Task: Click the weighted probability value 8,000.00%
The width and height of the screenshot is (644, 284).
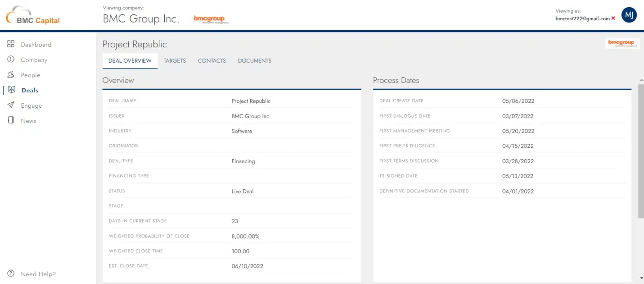Action: [246, 237]
